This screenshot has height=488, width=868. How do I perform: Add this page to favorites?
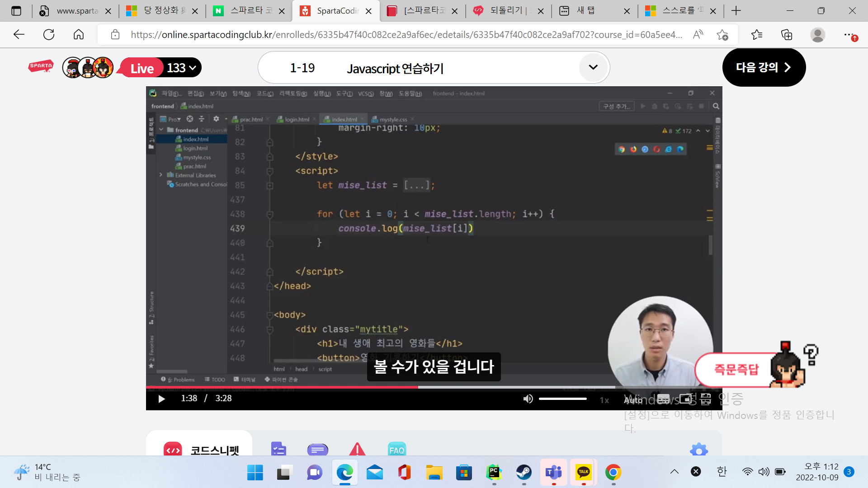click(722, 35)
